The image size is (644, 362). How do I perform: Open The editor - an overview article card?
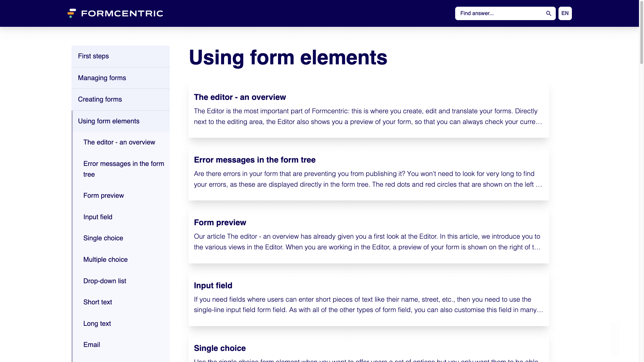[x=368, y=111]
